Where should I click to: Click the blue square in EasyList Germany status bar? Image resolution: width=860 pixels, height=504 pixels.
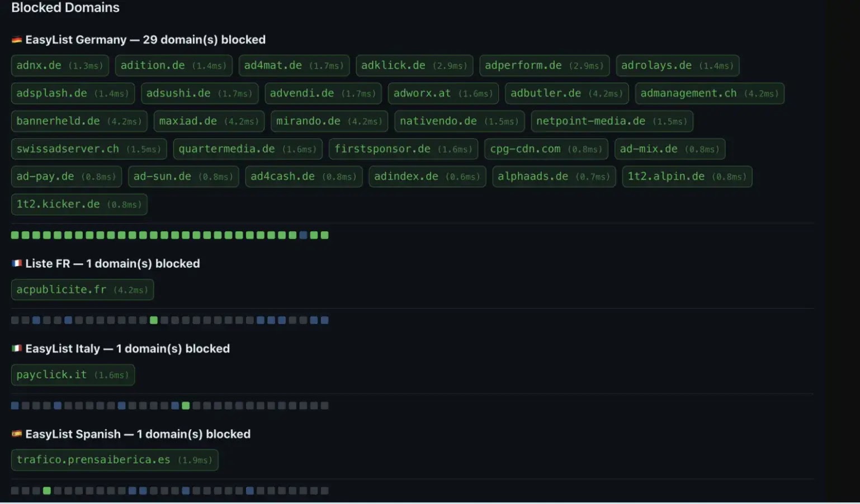(x=303, y=235)
